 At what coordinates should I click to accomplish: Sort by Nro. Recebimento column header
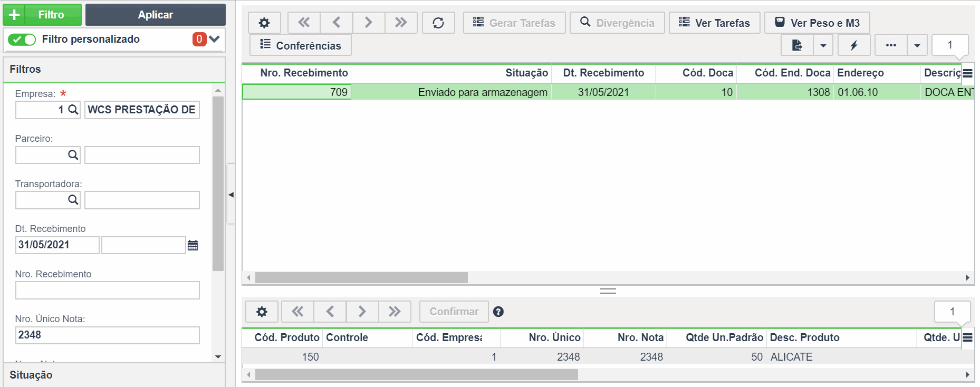point(297,73)
